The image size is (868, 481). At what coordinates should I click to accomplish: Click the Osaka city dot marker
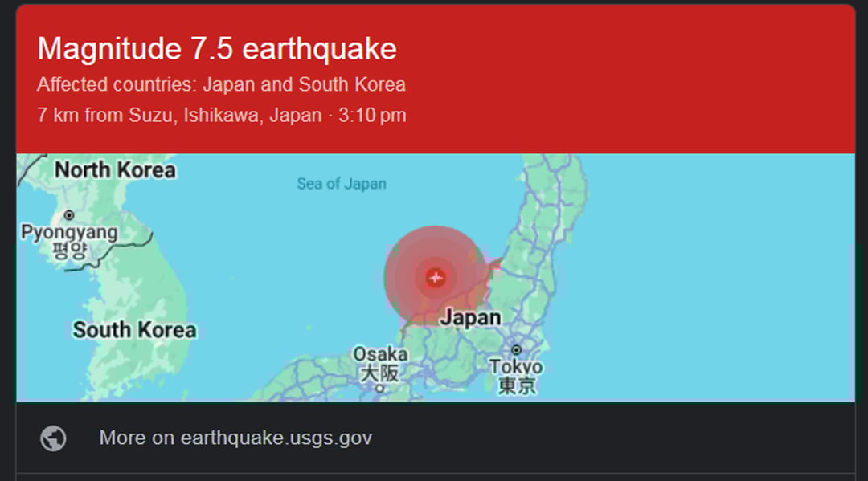click(x=379, y=389)
